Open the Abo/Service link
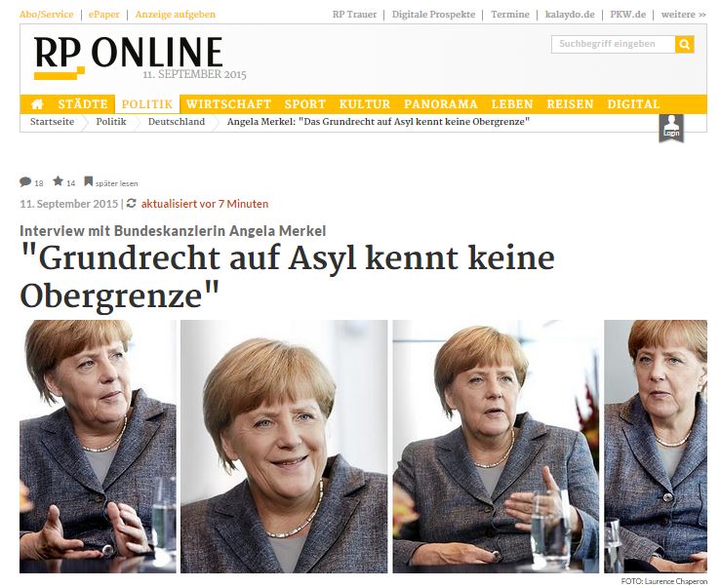This screenshot has width=721, height=588. click(47, 15)
